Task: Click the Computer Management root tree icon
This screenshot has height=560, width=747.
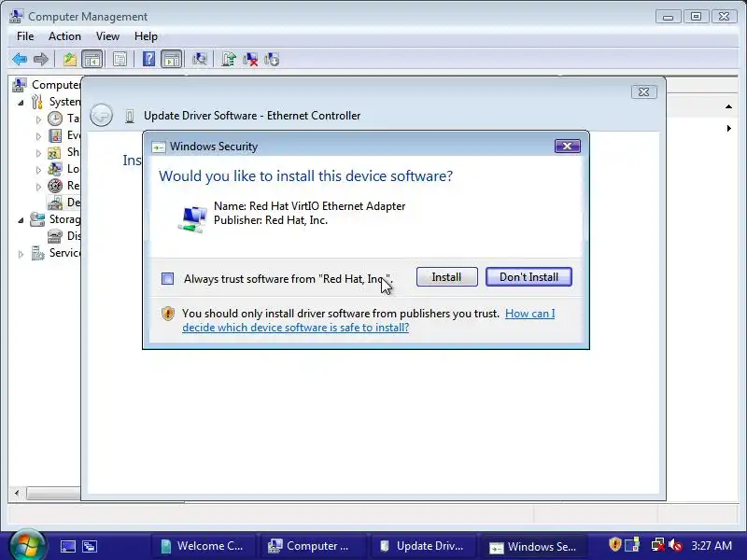Action: click(x=19, y=85)
